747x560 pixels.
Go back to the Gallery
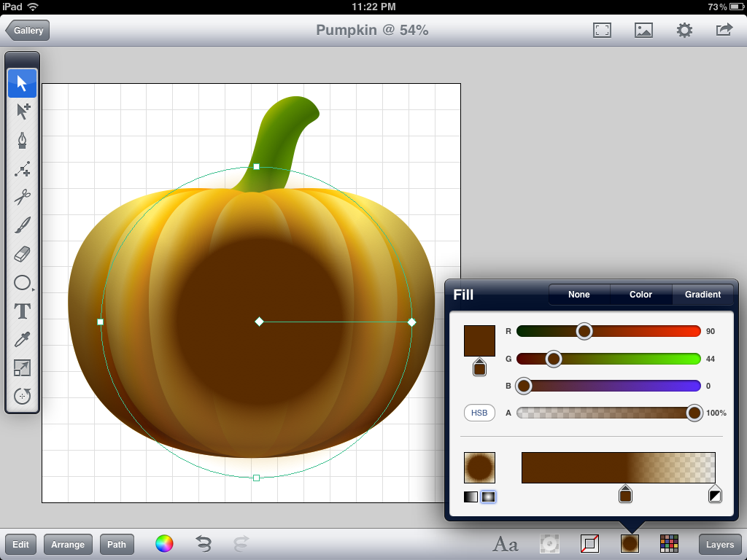click(27, 31)
